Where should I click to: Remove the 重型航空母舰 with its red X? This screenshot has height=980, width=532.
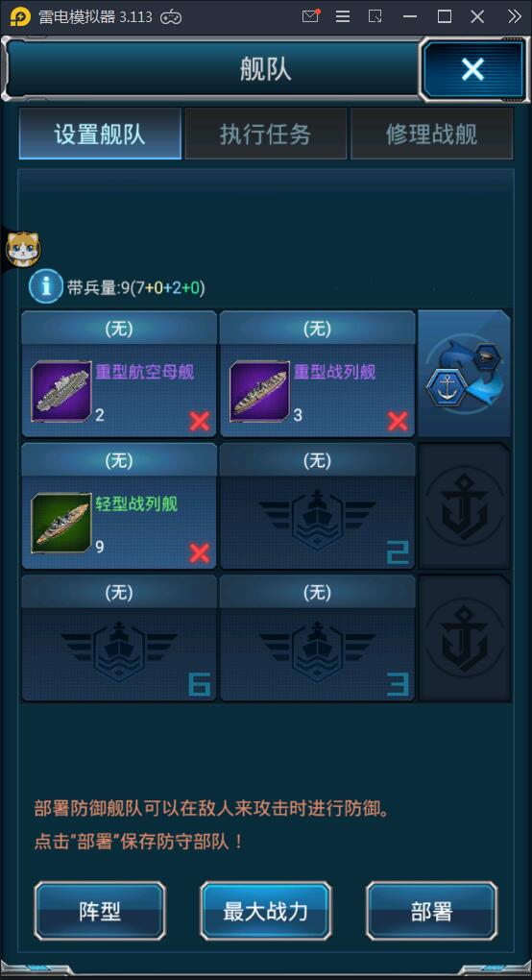click(199, 422)
